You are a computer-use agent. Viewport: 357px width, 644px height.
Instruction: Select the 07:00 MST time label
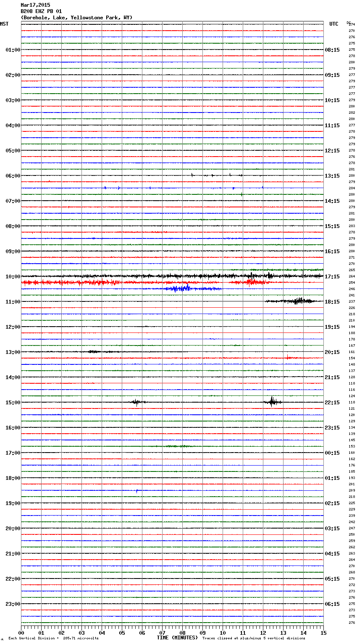tap(13, 201)
